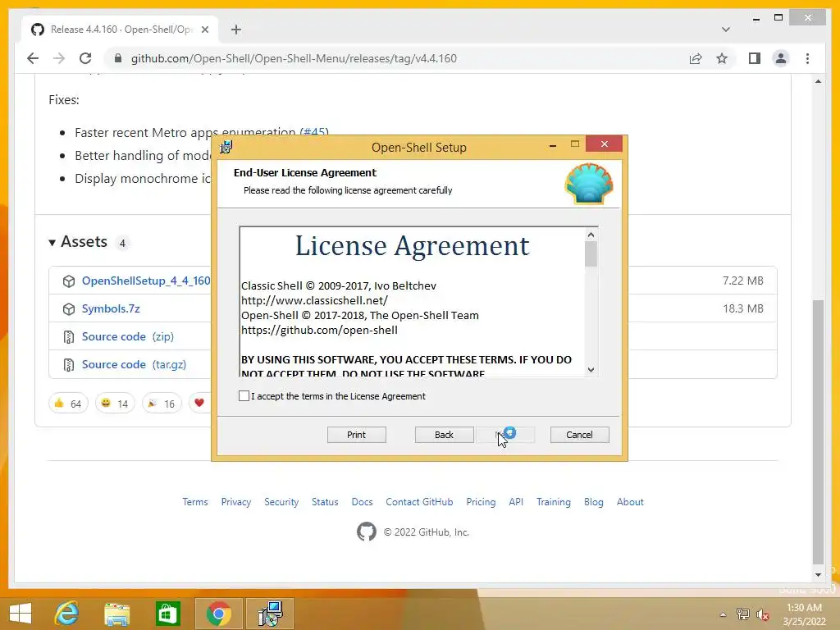Open Chrome side panel icon

pos(755,58)
